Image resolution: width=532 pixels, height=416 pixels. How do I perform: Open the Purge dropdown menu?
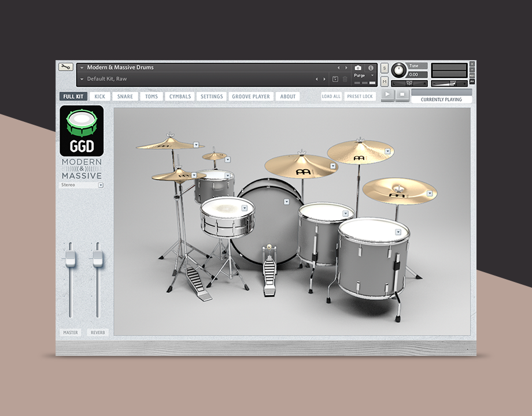[x=363, y=76]
